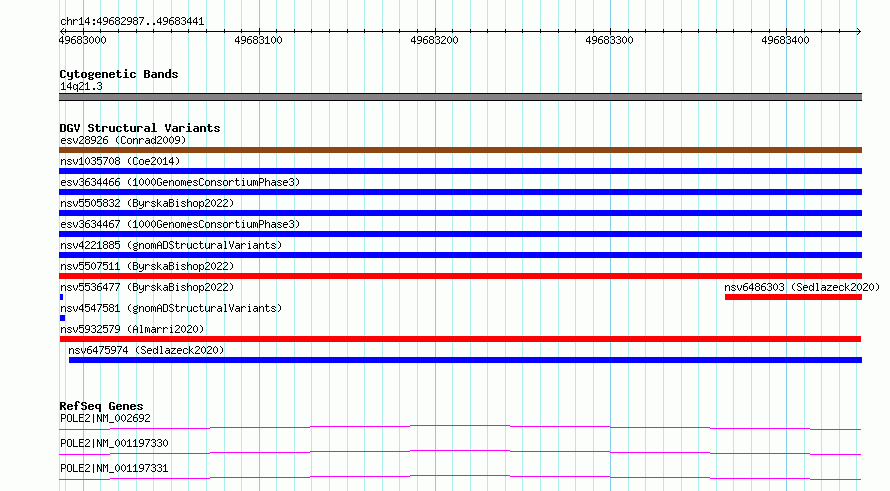This screenshot has width=890, height=491.
Task: Open the nsv5932579 (Almarri2020) red bar
Action: point(460,339)
